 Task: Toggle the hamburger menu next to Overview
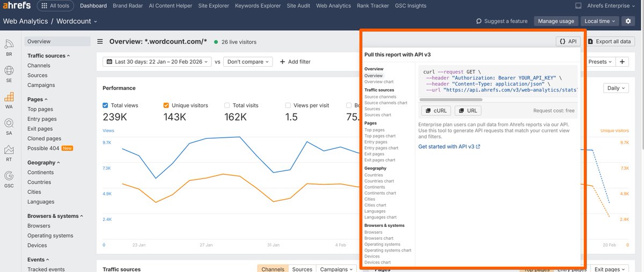click(x=100, y=41)
